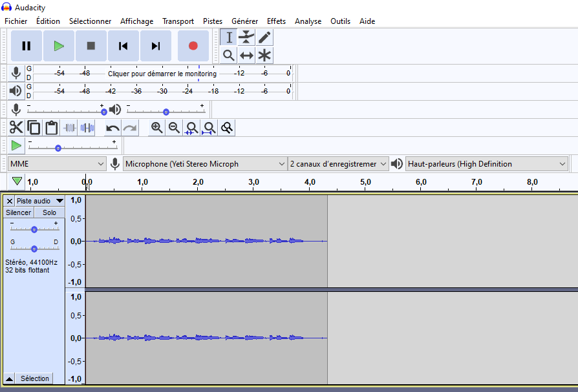578x392 pixels.
Task: Select the Draw pencil tool
Action: [264, 37]
